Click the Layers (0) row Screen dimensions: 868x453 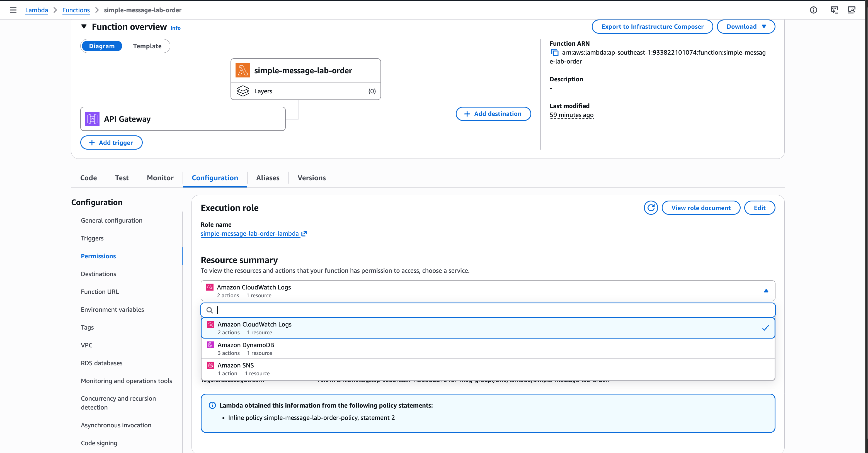pos(306,91)
